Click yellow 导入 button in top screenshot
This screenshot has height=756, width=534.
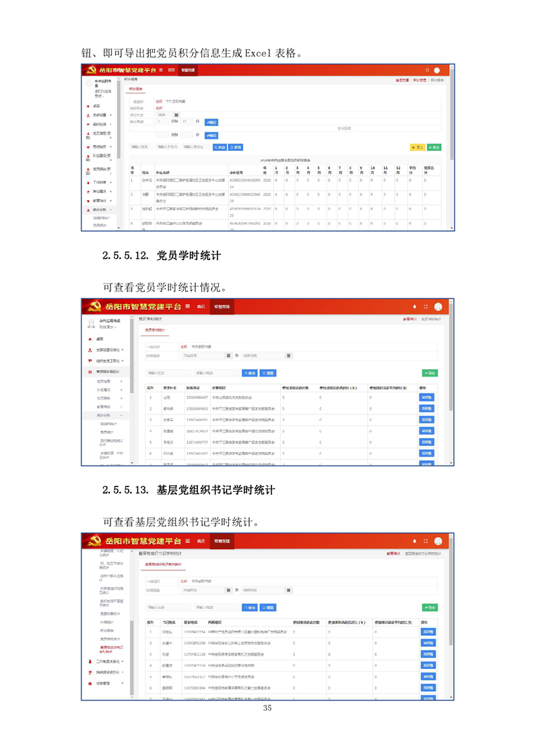(418, 146)
